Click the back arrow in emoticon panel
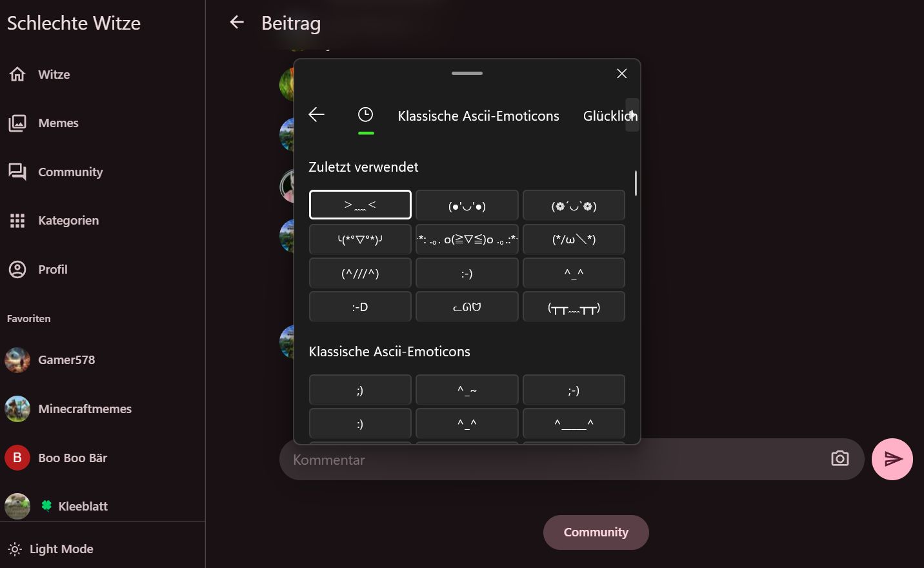Image resolution: width=924 pixels, height=568 pixels. coord(316,115)
